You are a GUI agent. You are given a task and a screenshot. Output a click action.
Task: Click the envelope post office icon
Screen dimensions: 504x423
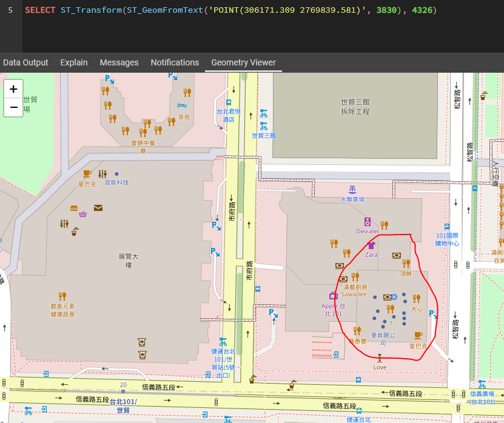point(98,208)
